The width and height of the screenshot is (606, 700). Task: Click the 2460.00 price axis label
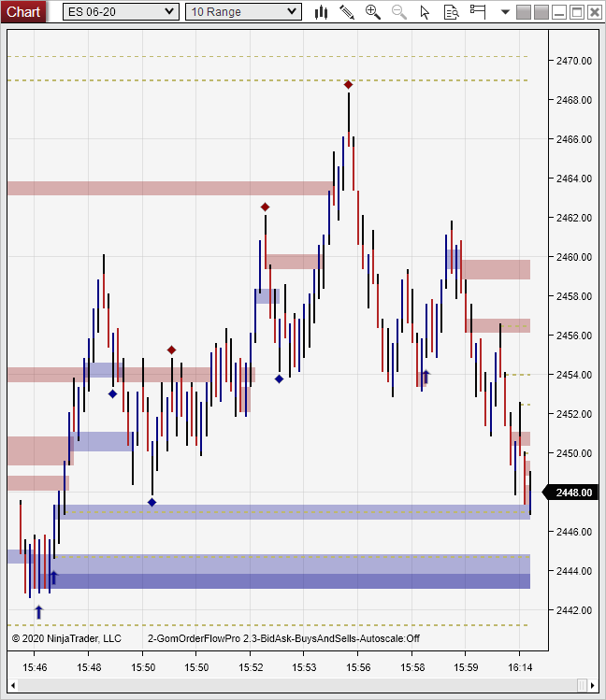[x=574, y=257]
